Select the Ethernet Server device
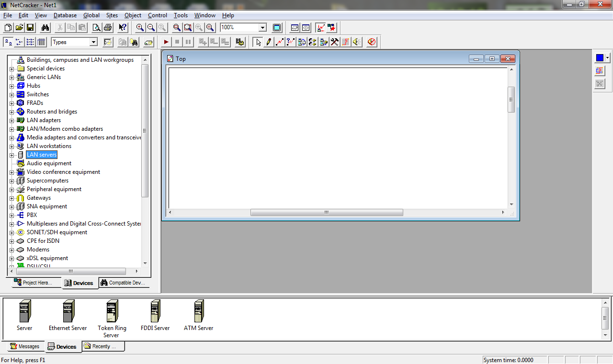 (68, 316)
